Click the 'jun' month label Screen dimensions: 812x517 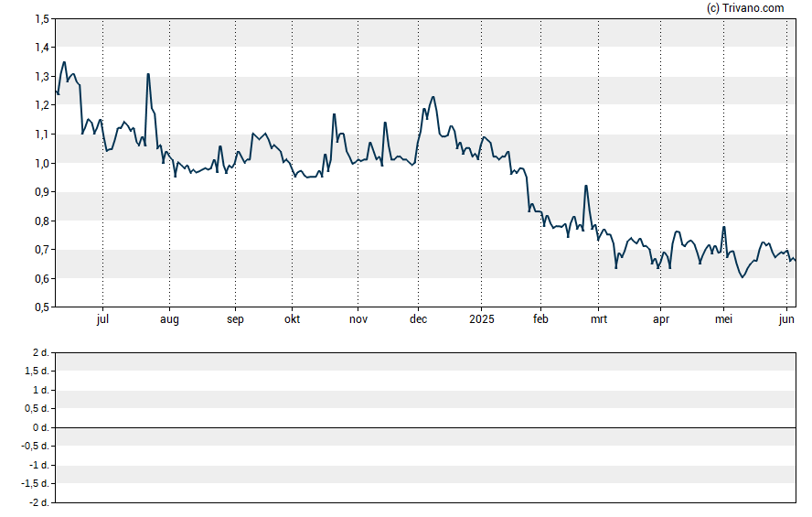786,319
